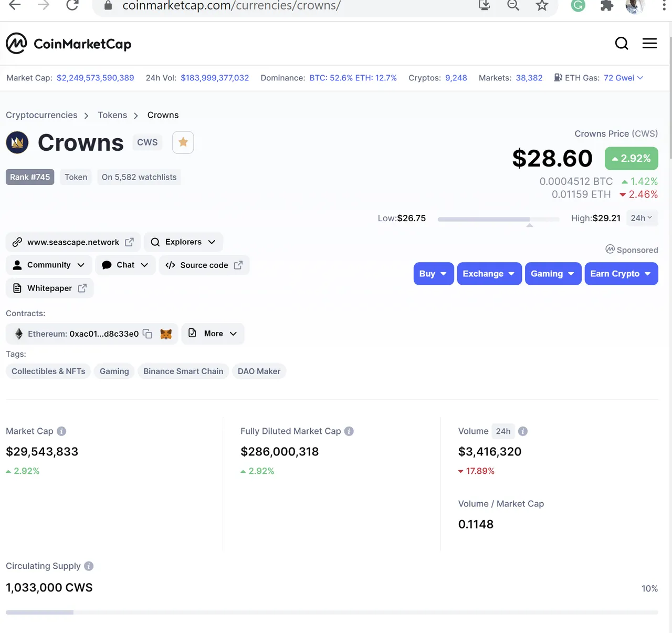The image size is (672, 633).
Task: Click the Volume info icon
Action: click(x=523, y=431)
